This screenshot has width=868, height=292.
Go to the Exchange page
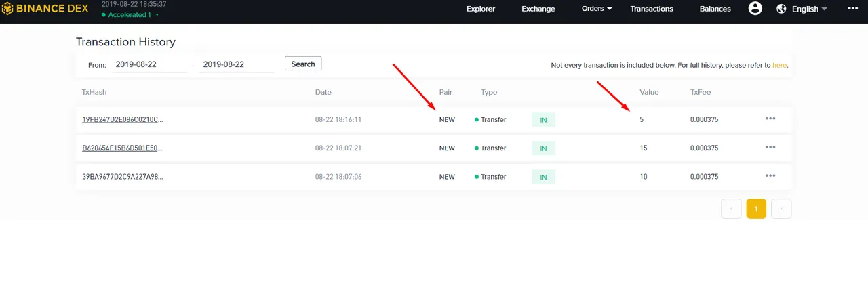(538, 9)
